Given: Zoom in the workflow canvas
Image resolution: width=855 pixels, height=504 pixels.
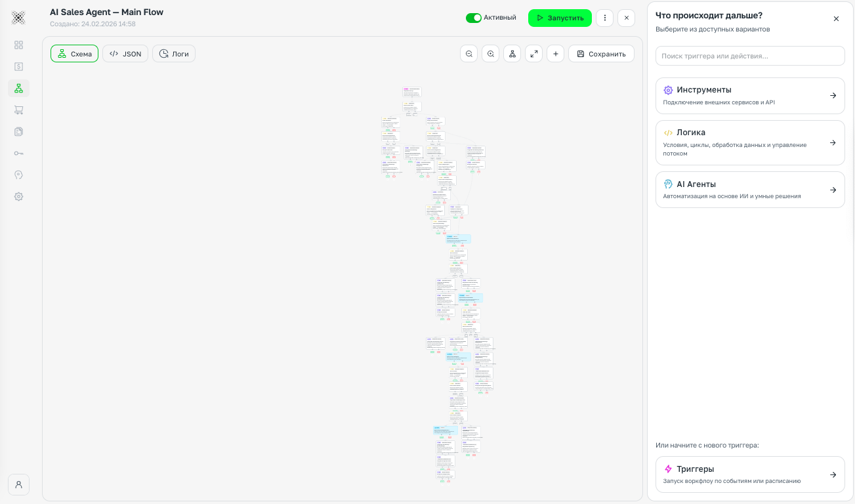Looking at the screenshot, I should [490, 54].
